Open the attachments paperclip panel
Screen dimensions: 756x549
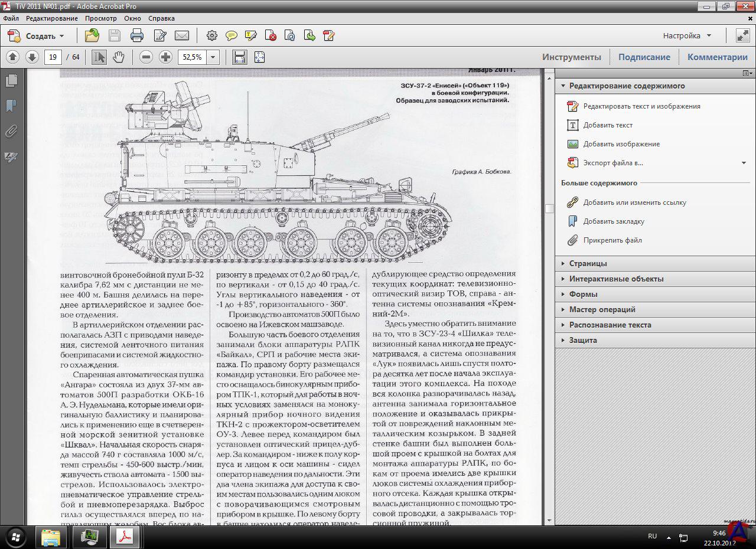pyautogui.click(x=11, y=131)
